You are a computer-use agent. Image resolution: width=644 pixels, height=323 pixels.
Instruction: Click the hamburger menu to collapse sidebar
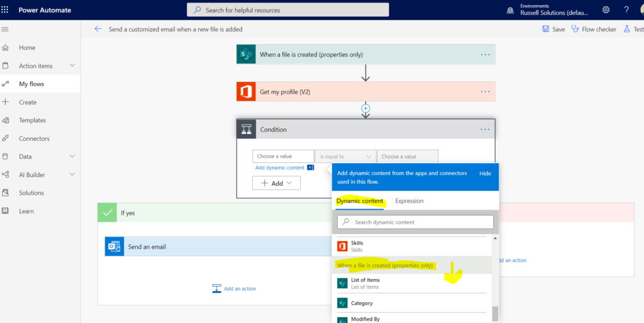coord(5,29)
